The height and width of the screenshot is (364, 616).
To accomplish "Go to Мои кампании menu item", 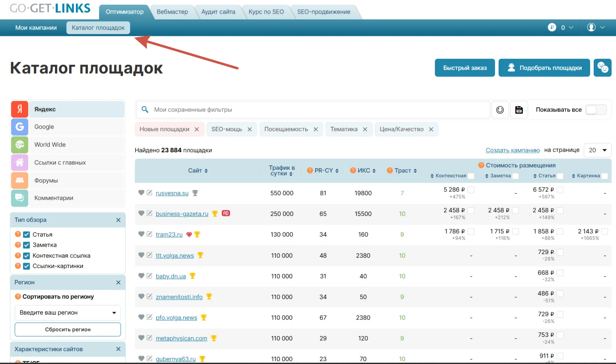I will (36, 27).
